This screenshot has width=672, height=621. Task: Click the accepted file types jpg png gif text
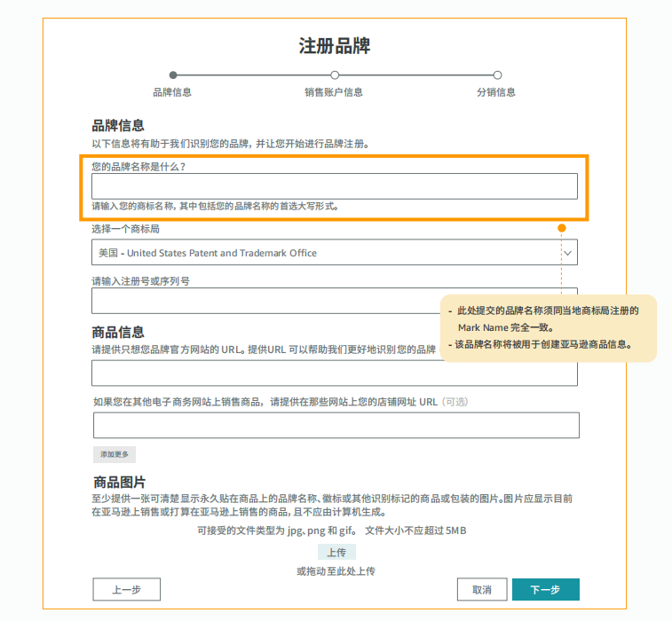click(276, 531)
